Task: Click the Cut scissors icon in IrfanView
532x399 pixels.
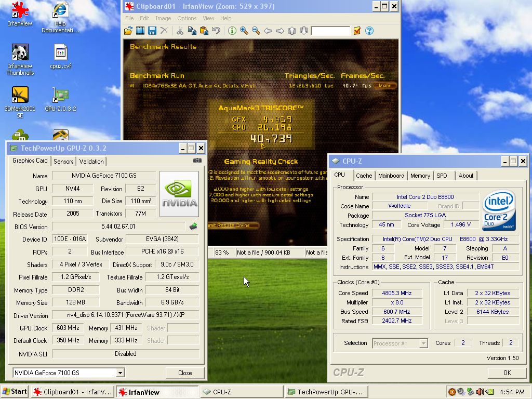Action: (x=180, y=31)
